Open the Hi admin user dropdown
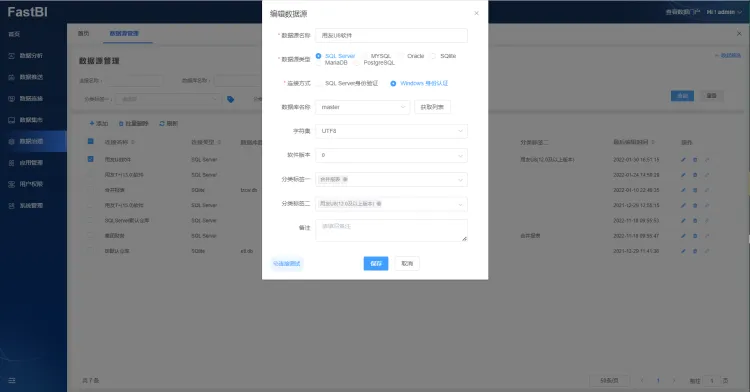This screenshot has width=750, height=392. point(724,12)
